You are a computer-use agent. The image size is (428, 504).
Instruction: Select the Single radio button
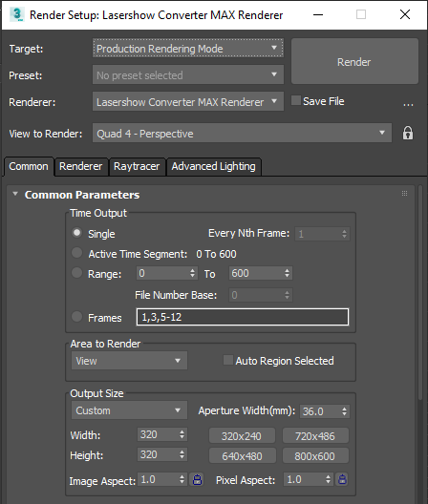click(76, 233)
